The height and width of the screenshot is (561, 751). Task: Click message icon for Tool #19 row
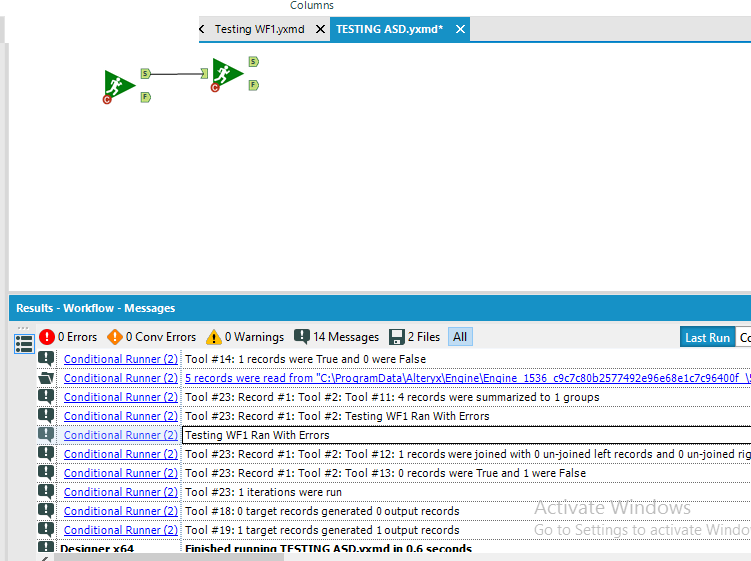tap(46, 529)
